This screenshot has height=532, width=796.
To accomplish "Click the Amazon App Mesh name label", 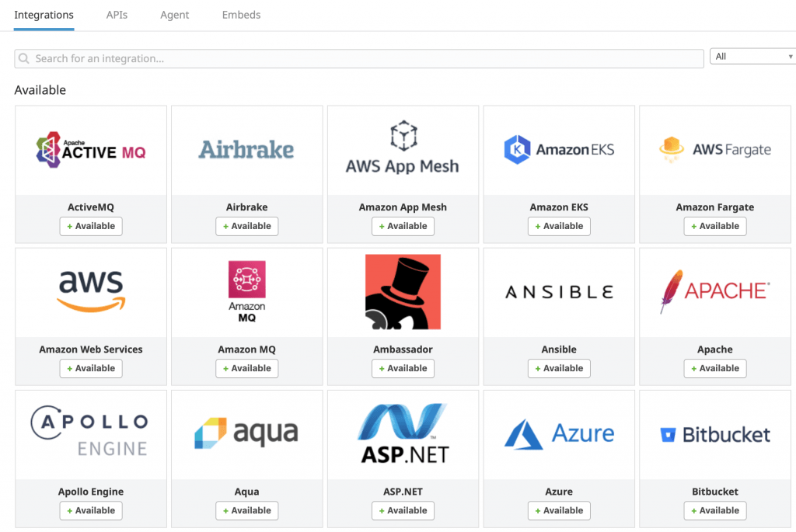I will (x=403, y=207).
